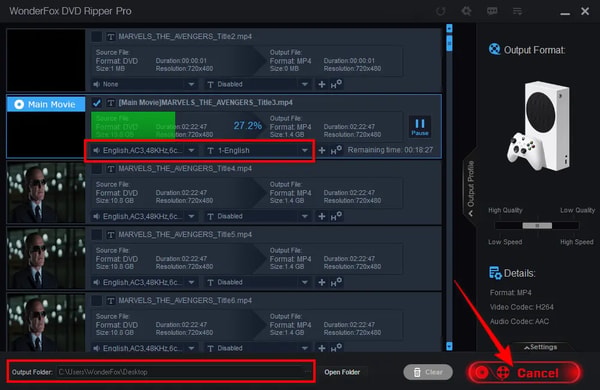Click 'Video Codec: H264' detail text
Viewport: 600px width, 390px height.
click(522, 307)
